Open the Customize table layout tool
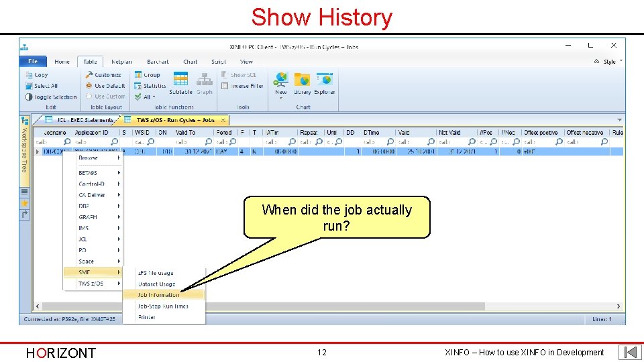644x362 pixels. coord(103,74)
